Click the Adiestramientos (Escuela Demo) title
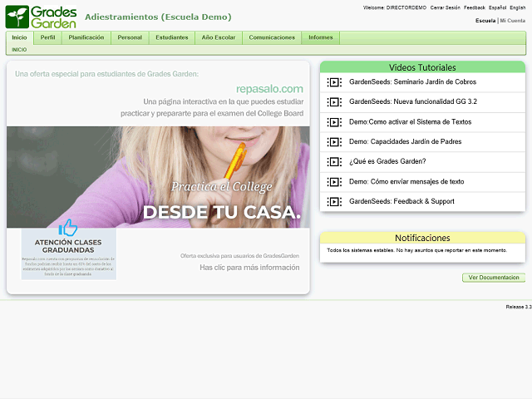Viewport: 532px width, 399px height. point(158,17)
